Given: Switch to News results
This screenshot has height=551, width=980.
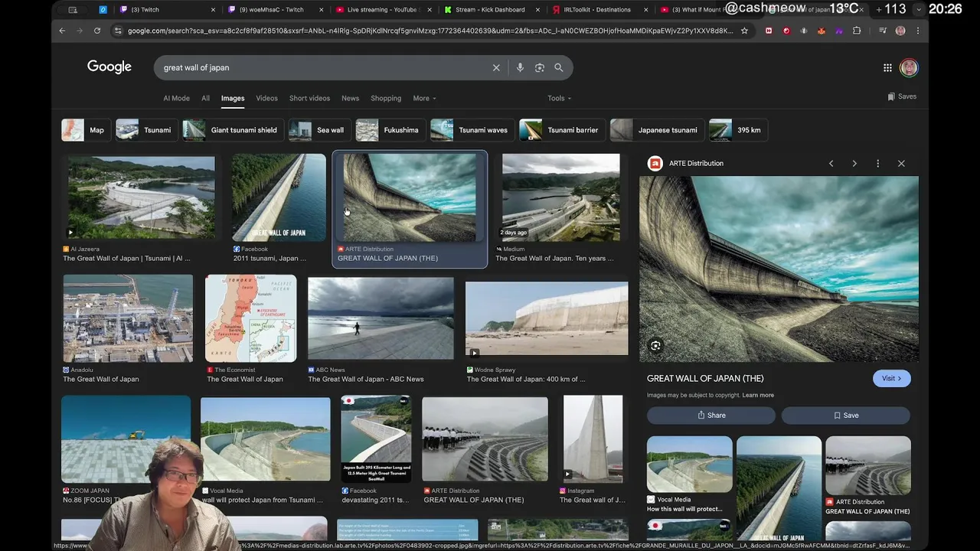Looking at the screenshot, I should [x=350, y=98].
